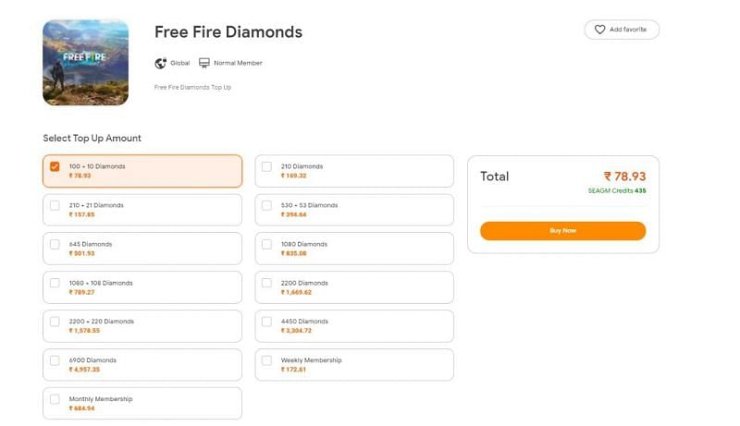Choose the 1080 + 108 Diamonds checkbox
Screen dimensions: 740x426
point(55,283)
